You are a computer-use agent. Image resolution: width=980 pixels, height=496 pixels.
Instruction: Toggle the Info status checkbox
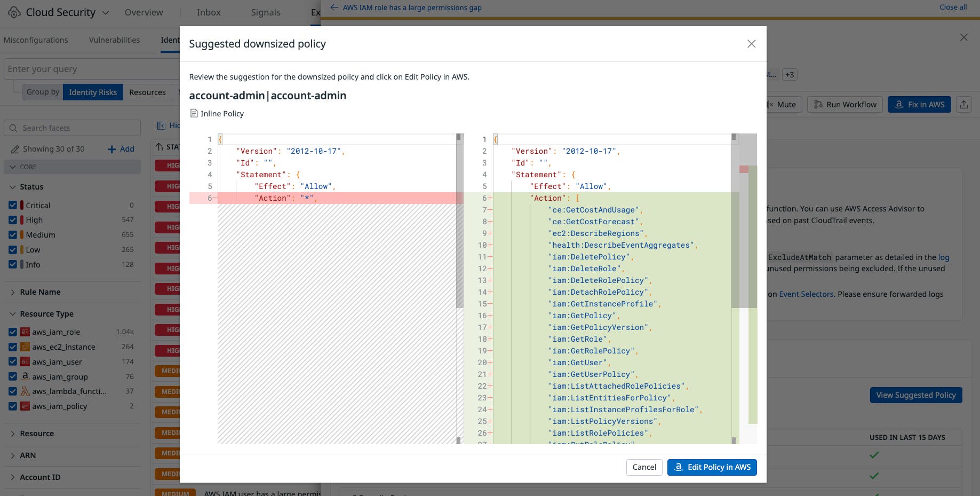pos(13,265)
